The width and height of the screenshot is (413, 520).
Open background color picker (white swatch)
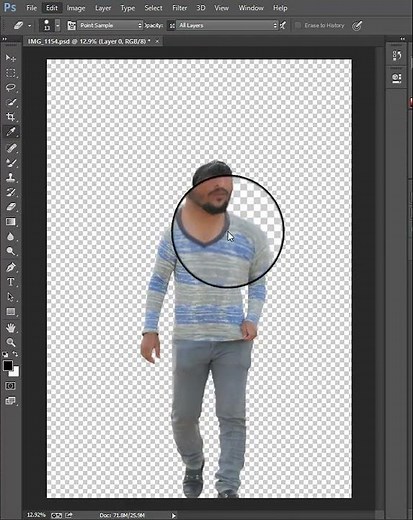click(15, 372)
